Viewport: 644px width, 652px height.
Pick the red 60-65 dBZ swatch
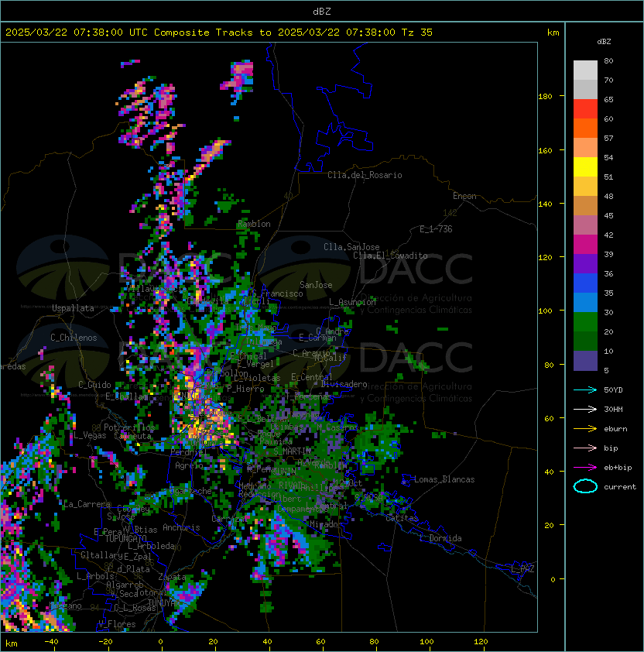[585, 109]
